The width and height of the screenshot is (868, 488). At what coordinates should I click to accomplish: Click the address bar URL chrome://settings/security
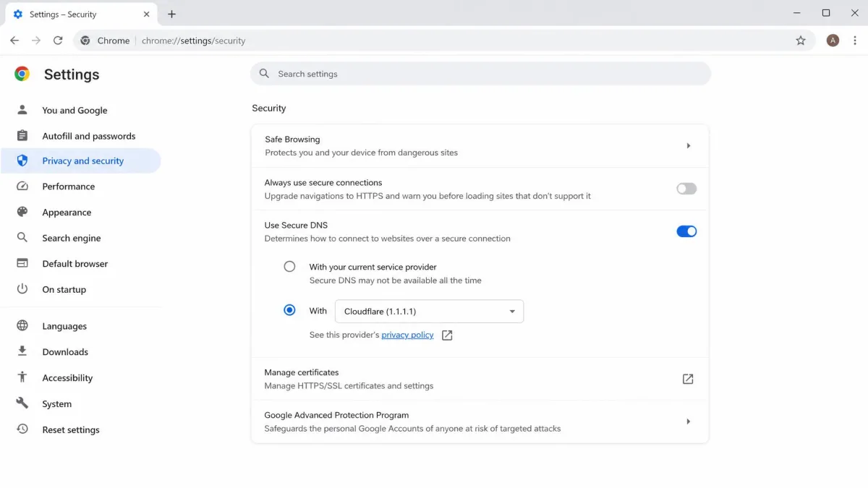(x=193, y=40)
